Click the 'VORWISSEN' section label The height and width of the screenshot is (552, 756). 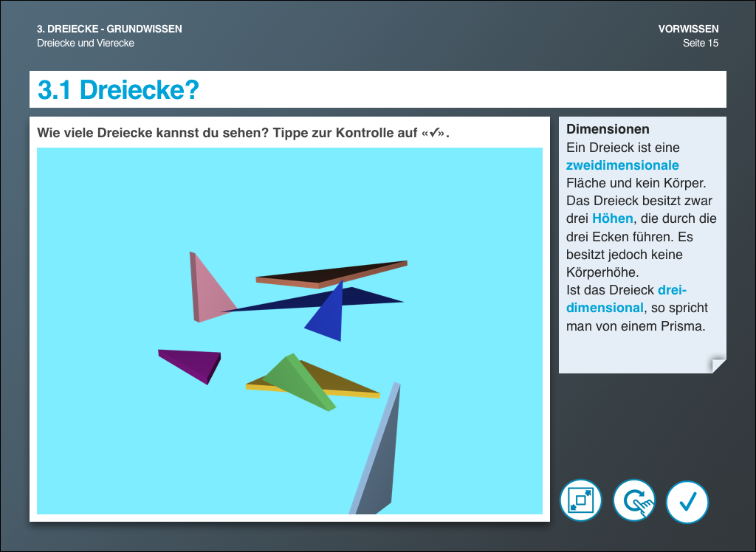(x=688, y=30)
